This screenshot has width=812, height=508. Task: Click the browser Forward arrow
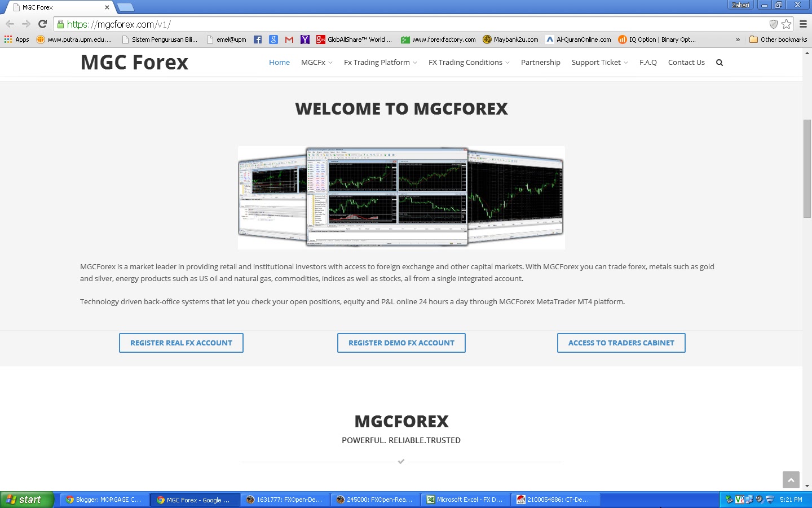tap(26, 24)
